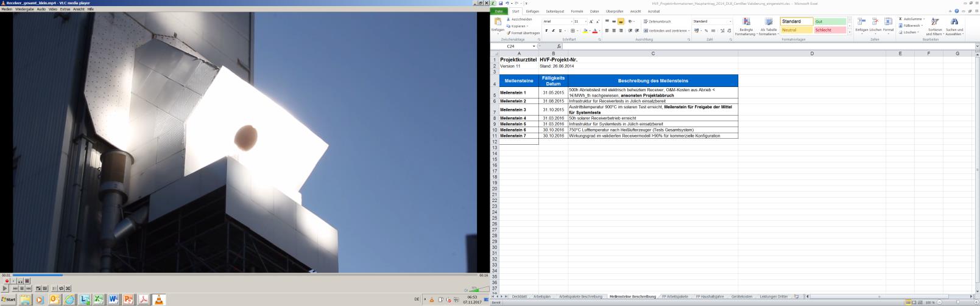Click the Sortieren und Filtern icon
This screenshot has height=306, width=980.
click(x=934, y=26)
